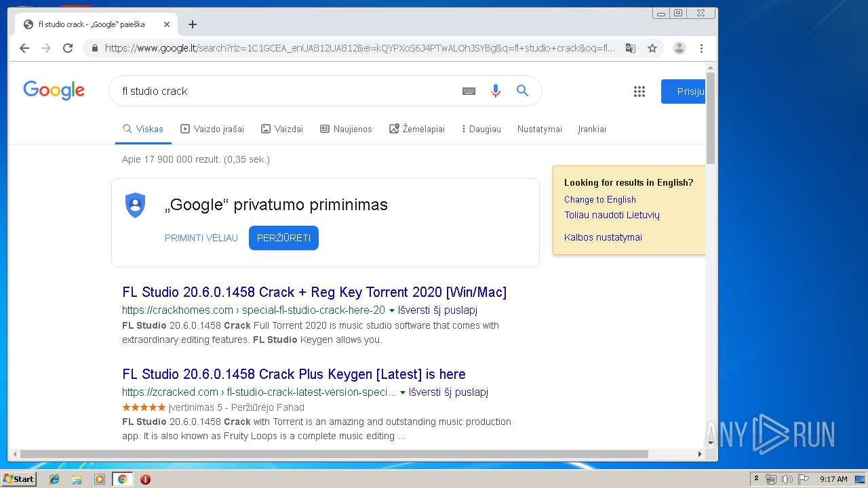Expand the Daugiau menu
Viewport: 868px width, 488px height.
pos(481,129)
